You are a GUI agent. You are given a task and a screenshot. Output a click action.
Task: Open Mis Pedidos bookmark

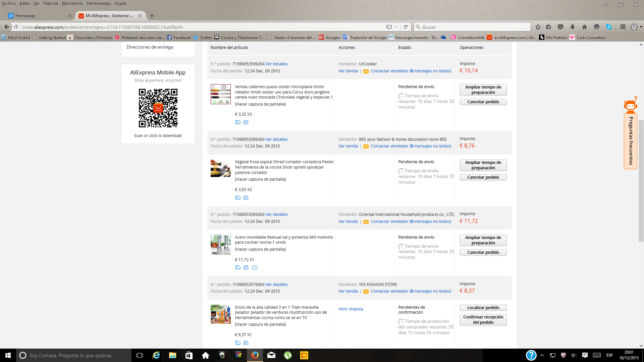553,38
